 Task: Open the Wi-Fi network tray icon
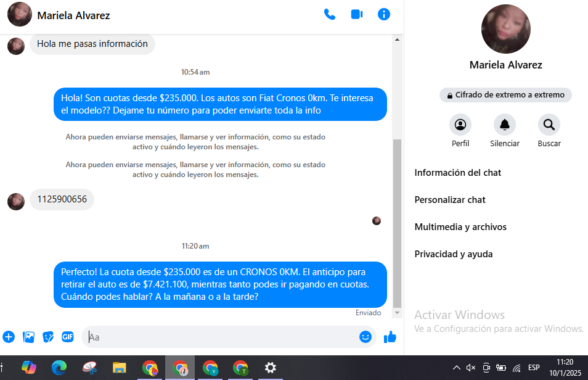coord(517,368)
